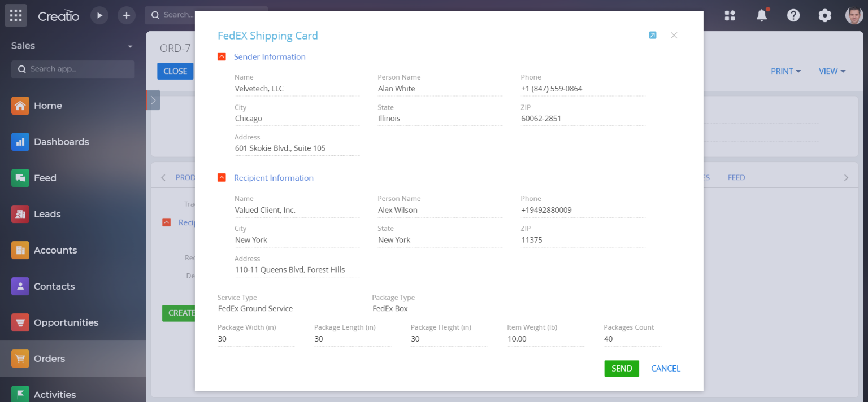Click the SEND button
This screenshot has width=868, height=402.
click(622, 368)
